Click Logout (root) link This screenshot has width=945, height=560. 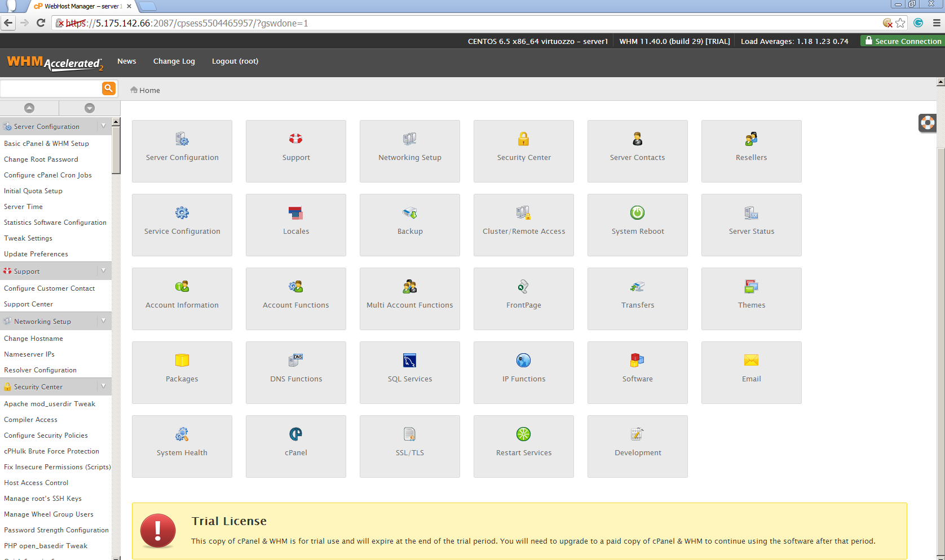[235, 61]
